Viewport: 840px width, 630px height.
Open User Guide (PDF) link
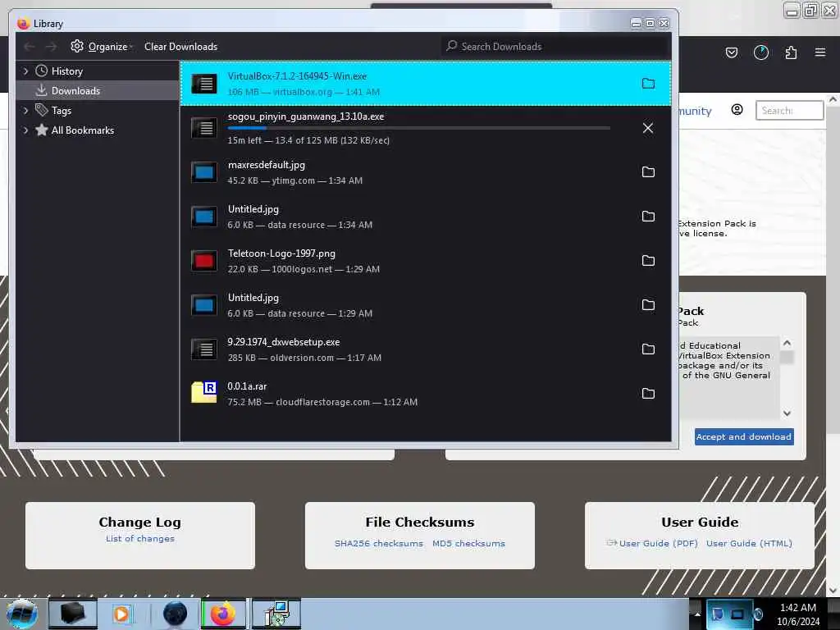[x=658, y=543]
